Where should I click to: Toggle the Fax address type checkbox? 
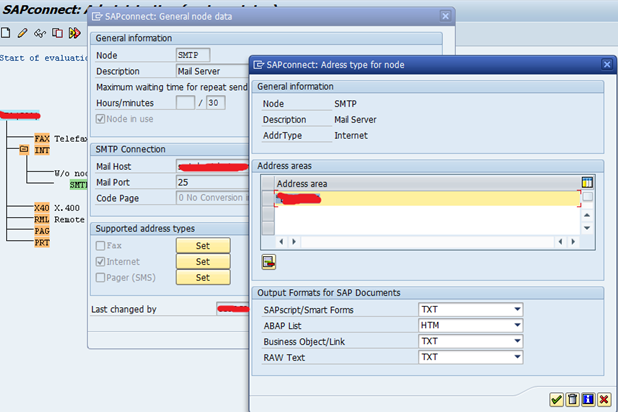100,246
